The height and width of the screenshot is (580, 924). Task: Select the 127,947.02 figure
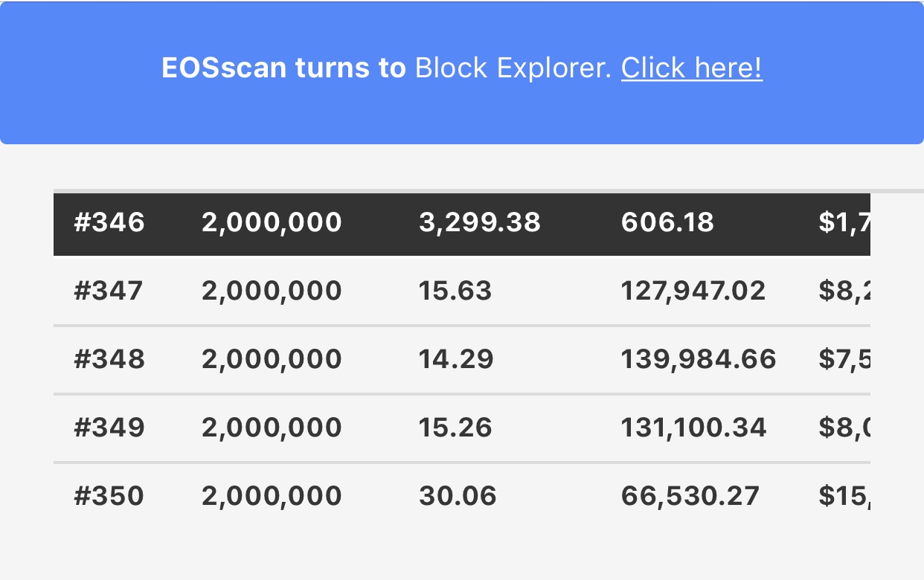(693, 291)
